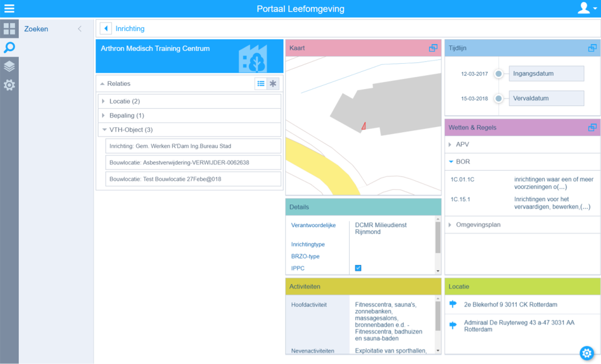Click the 2e Blekerhof 9 address
Image resolution: width=601 pixels, height=364 pixels.
pos(510,304)
